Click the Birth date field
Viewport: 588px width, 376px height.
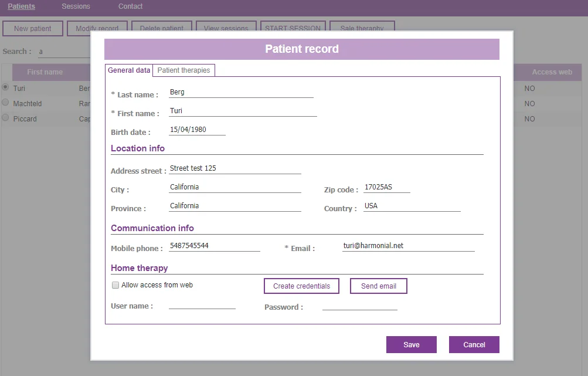click(197, 130)
